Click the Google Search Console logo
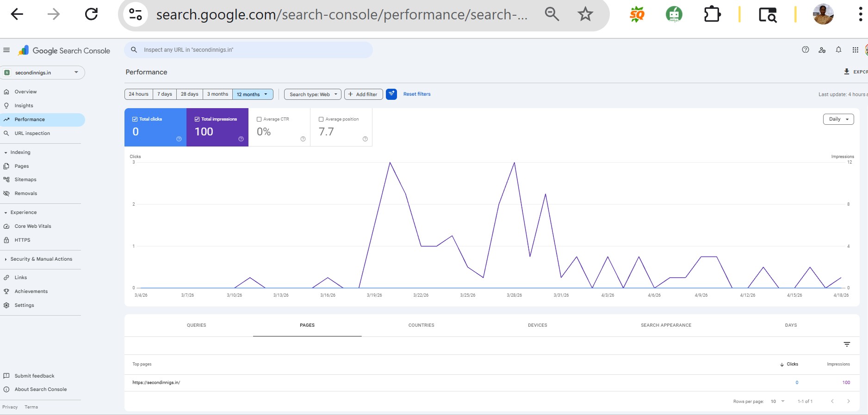Viewport: 868px width, 415px height. click(64, 51)
